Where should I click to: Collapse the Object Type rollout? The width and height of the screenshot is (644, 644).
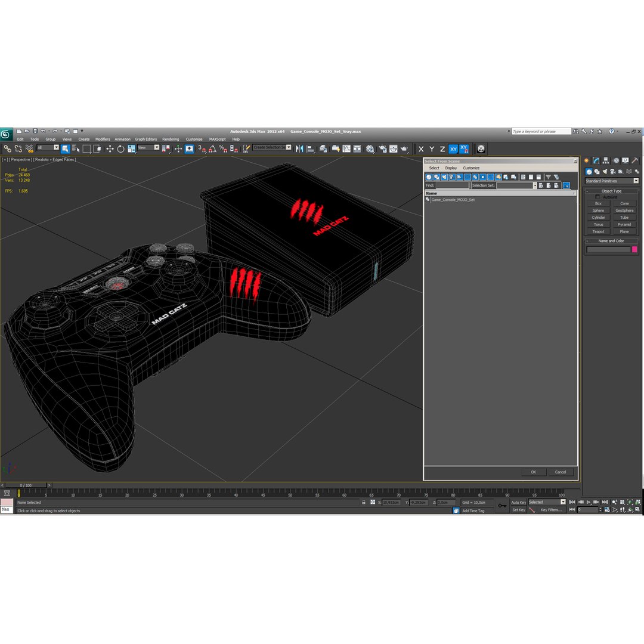coord(611,191)
